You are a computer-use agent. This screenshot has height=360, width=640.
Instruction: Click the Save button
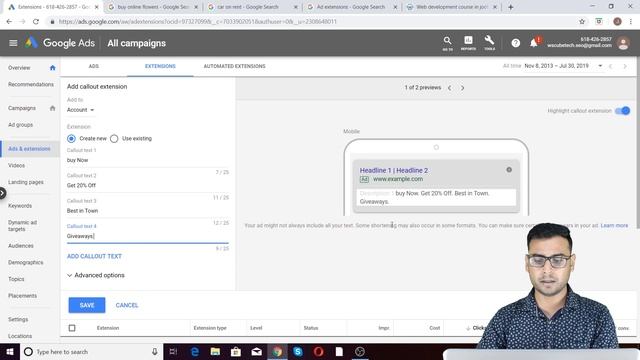pos(87,305)
